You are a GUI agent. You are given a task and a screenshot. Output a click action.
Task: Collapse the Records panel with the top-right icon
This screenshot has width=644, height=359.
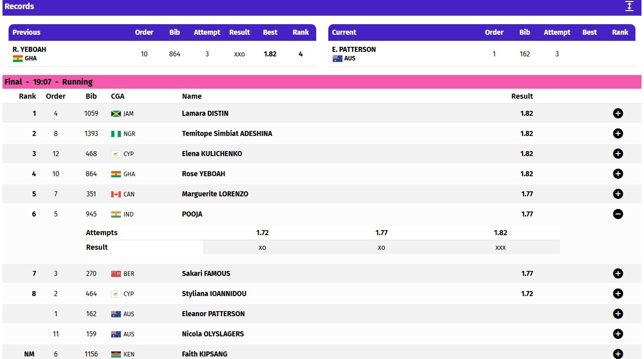point(629,6)
